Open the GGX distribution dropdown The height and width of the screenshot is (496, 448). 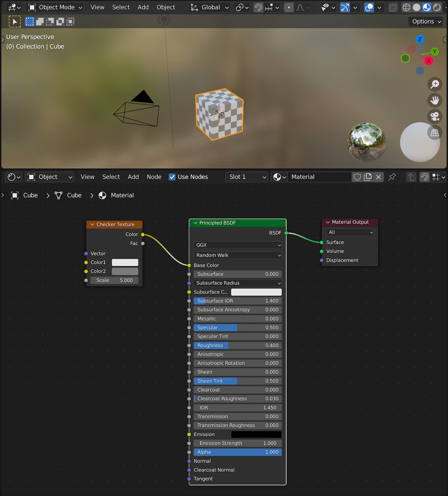click(237, 245)
